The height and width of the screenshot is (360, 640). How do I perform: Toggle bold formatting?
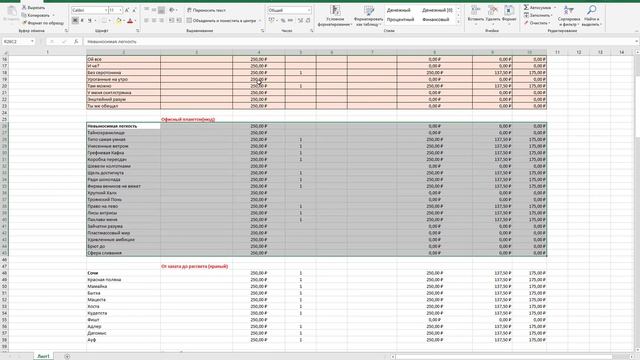pyautogui.click(x=75, y=20)
